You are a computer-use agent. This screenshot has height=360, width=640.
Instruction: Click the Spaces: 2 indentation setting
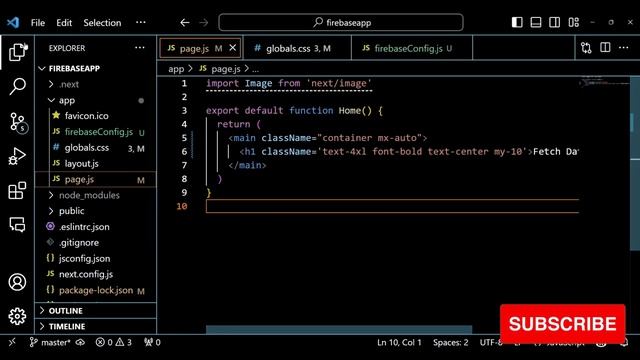point(451,342)
